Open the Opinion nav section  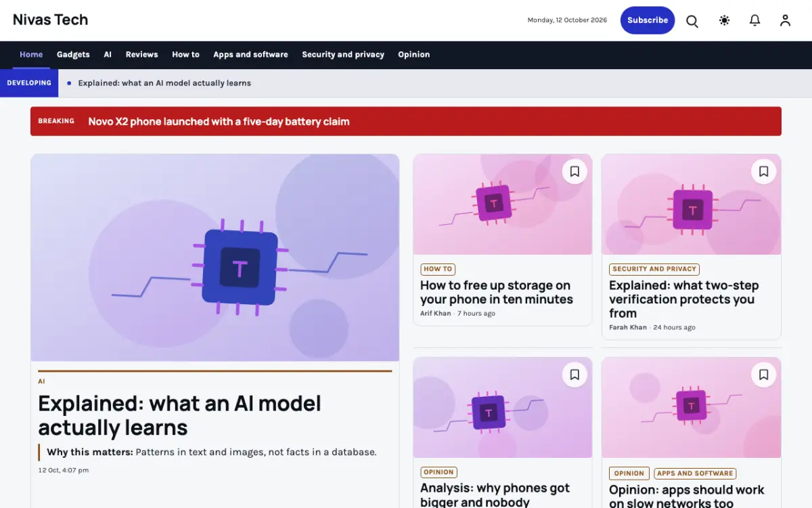[414, 54]
